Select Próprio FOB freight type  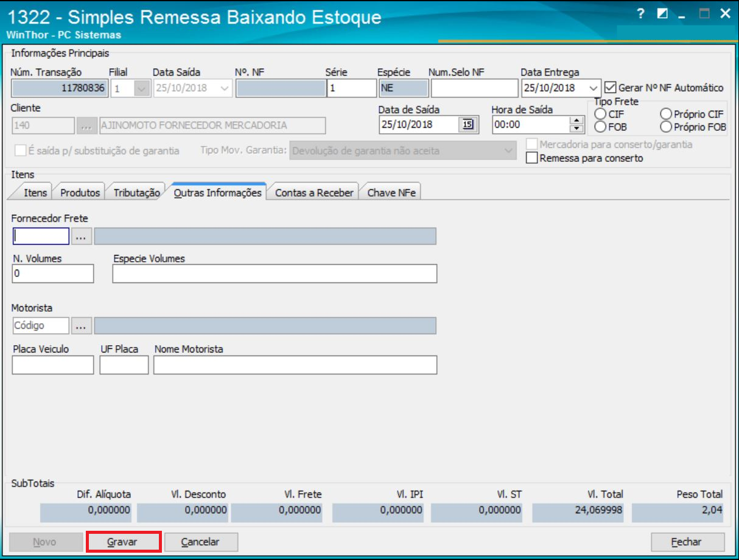(666, 127)
